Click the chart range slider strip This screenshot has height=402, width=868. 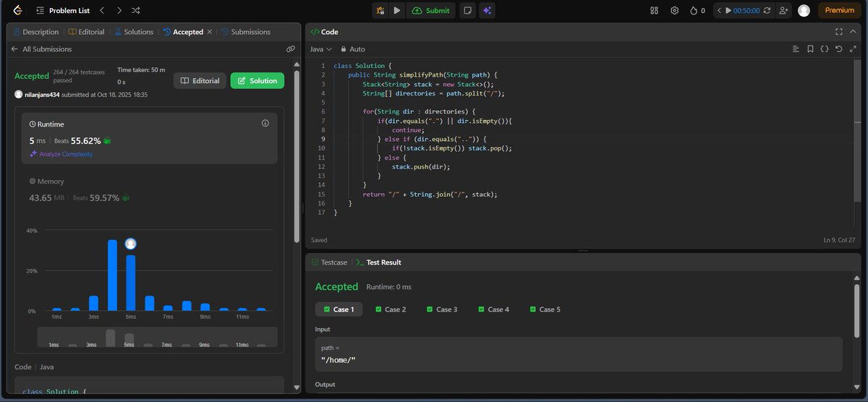157,337
